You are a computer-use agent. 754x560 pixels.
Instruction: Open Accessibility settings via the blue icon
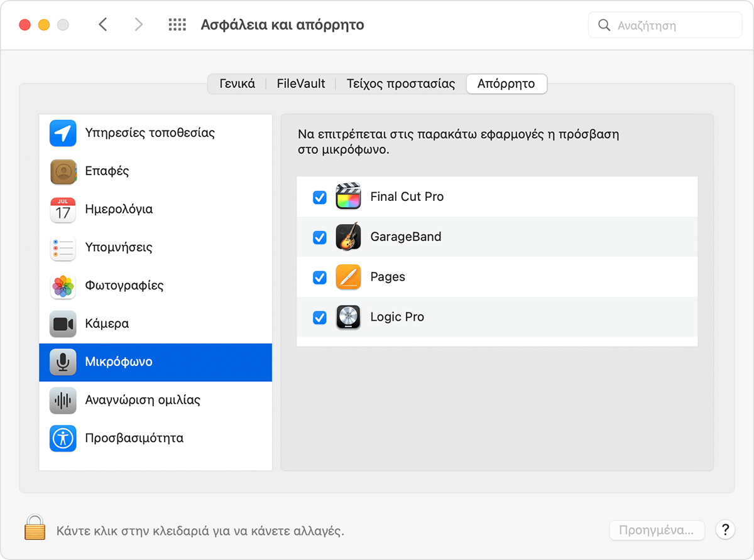[63, 438]
